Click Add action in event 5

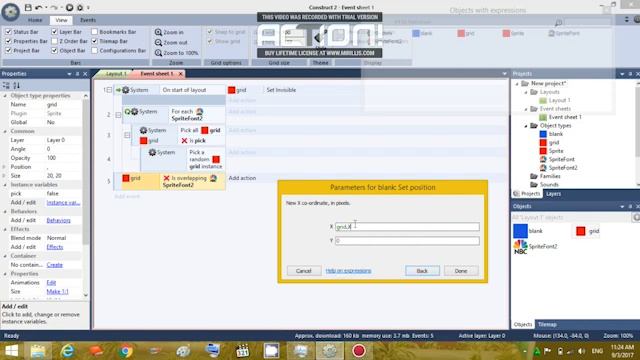242,178
